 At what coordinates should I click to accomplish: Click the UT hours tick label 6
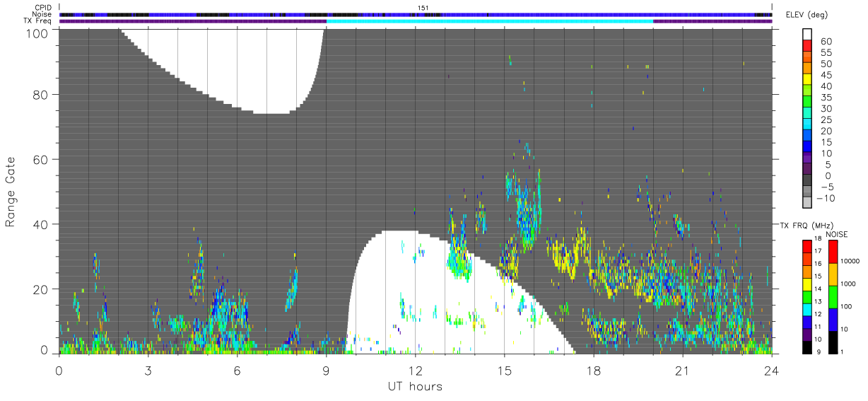(237, 371)
